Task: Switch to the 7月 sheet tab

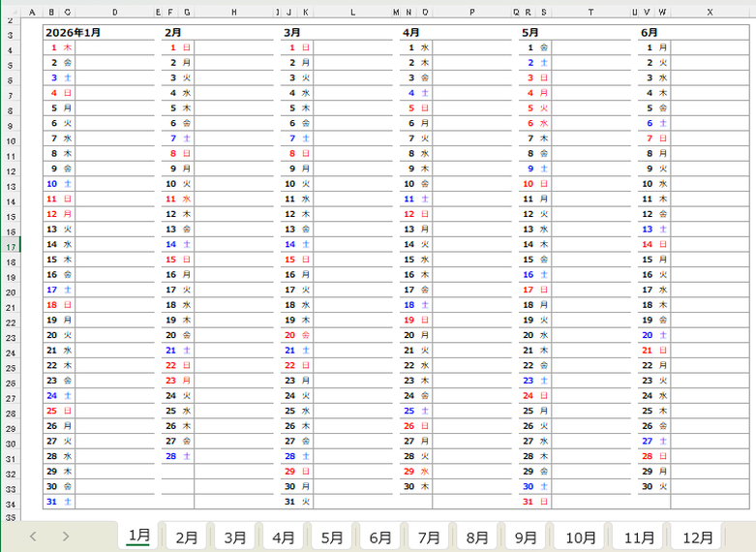Action: coord(429,537)
